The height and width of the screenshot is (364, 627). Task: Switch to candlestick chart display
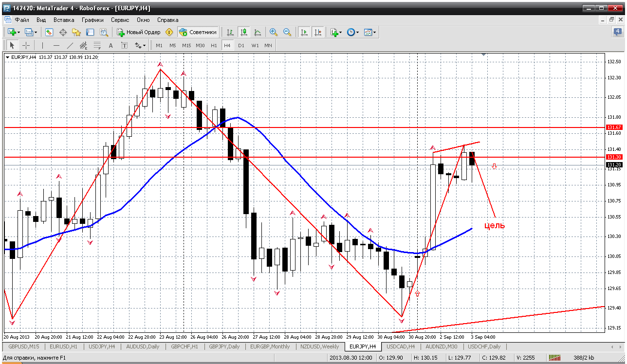[244, 32]
